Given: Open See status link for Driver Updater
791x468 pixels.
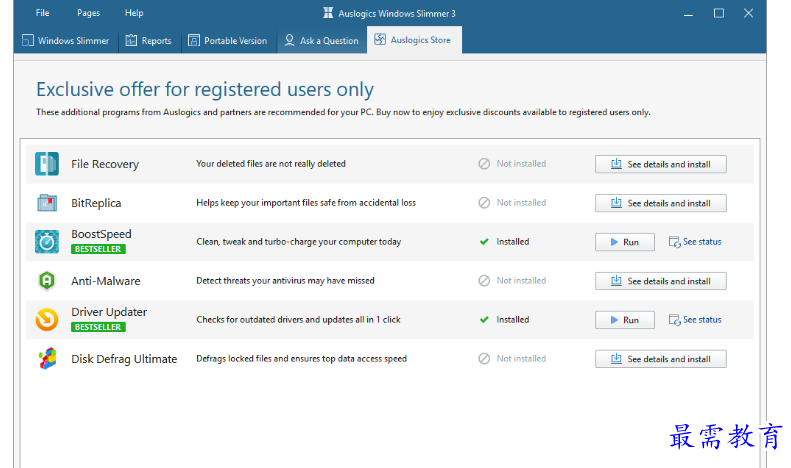Looking at the screenshot, I should pyautogui.click(x=695, y=320).
